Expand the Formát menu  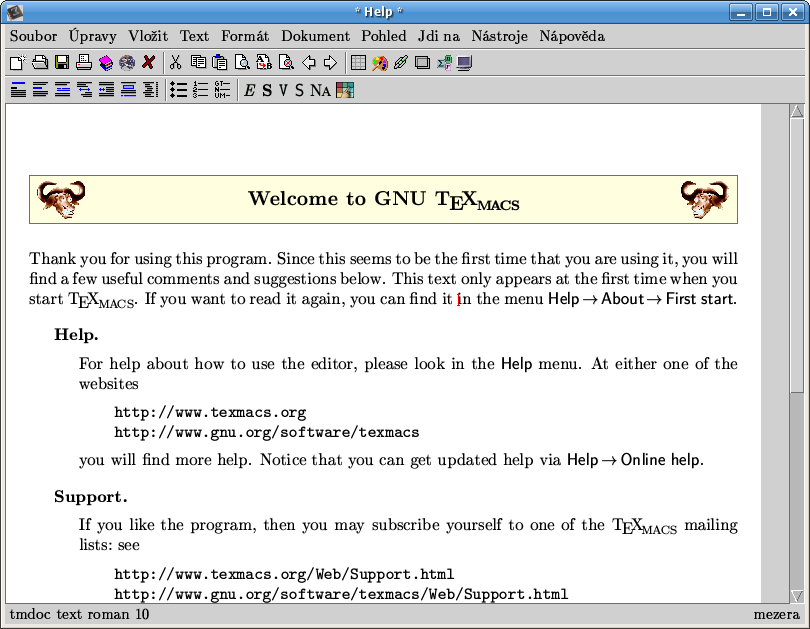(x=245, y=36)
